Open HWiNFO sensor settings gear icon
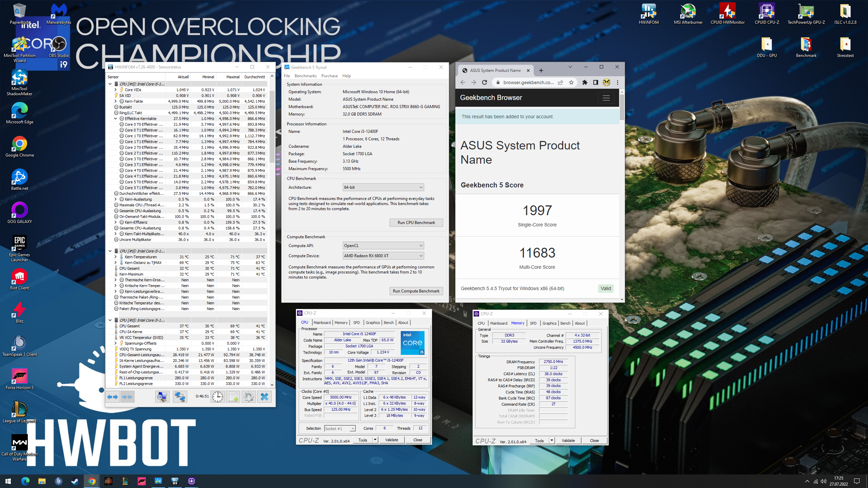The width and height of the screenshot is (868, 488). (x=249, y=396)
